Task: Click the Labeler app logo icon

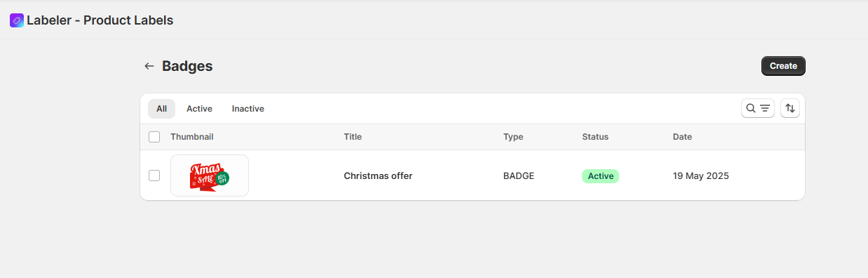Action: (x=17, y=20)
